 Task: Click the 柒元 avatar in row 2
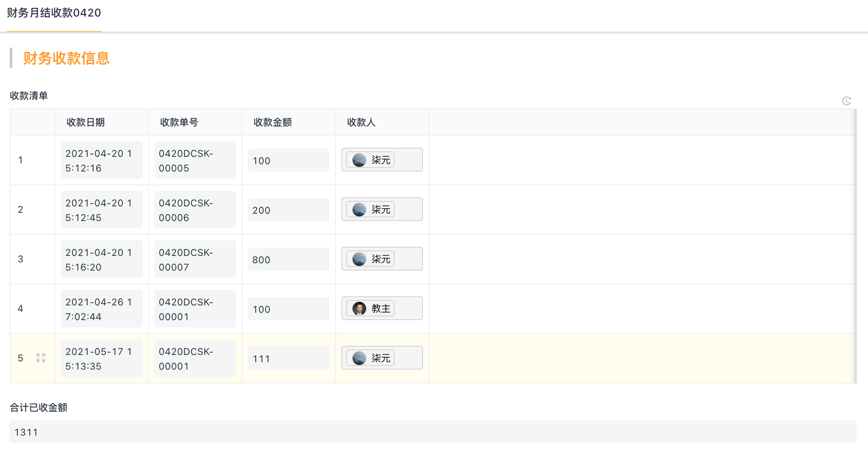(359, 210)
